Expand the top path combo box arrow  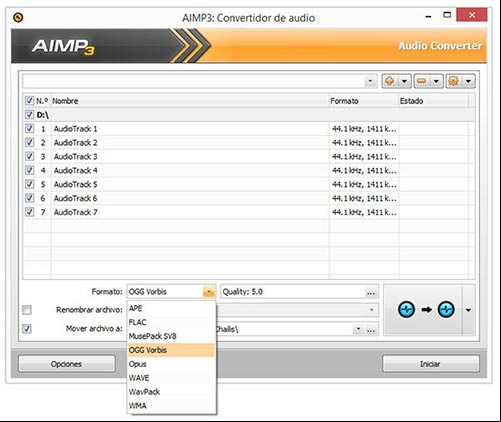click(x=370, y=81)
